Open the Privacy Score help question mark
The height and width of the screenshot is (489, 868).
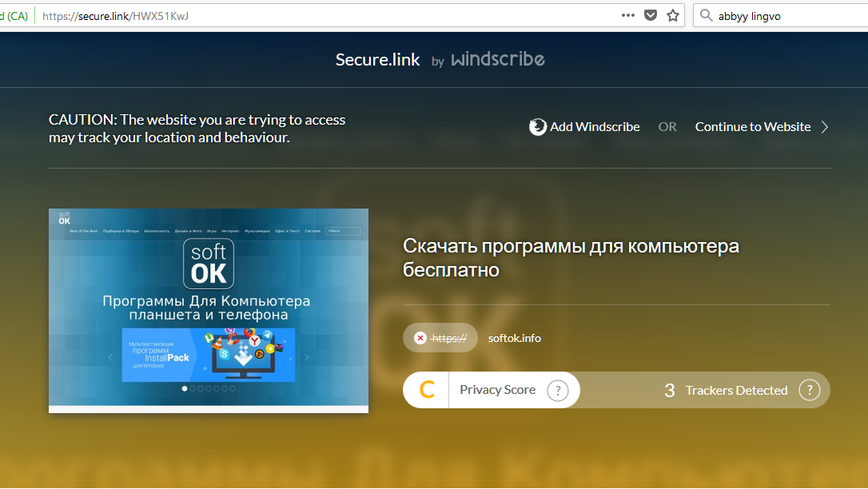557,391
